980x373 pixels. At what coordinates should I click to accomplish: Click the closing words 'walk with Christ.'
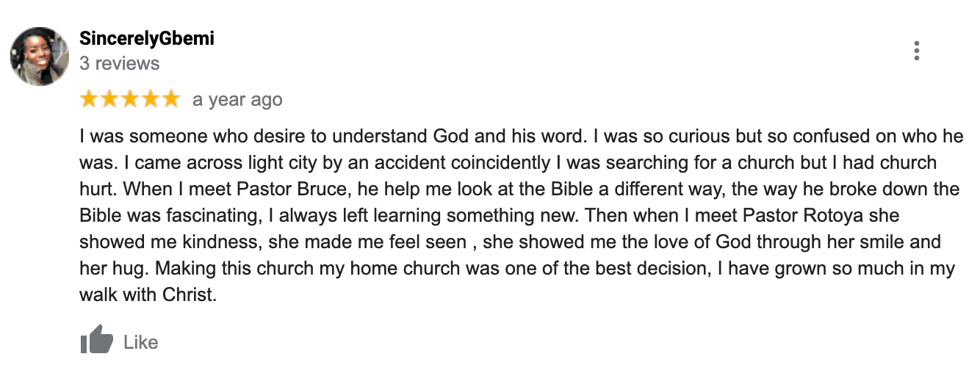click(x=148, y=295)
